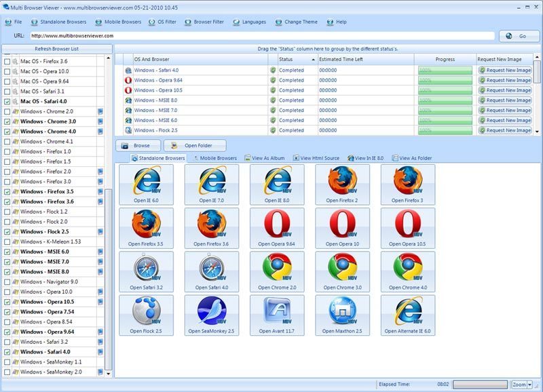Uncheck Windows - Firefox 3.5 checkbox
Viewport: 543px width, 392px height.
click(x=7, y=192)
